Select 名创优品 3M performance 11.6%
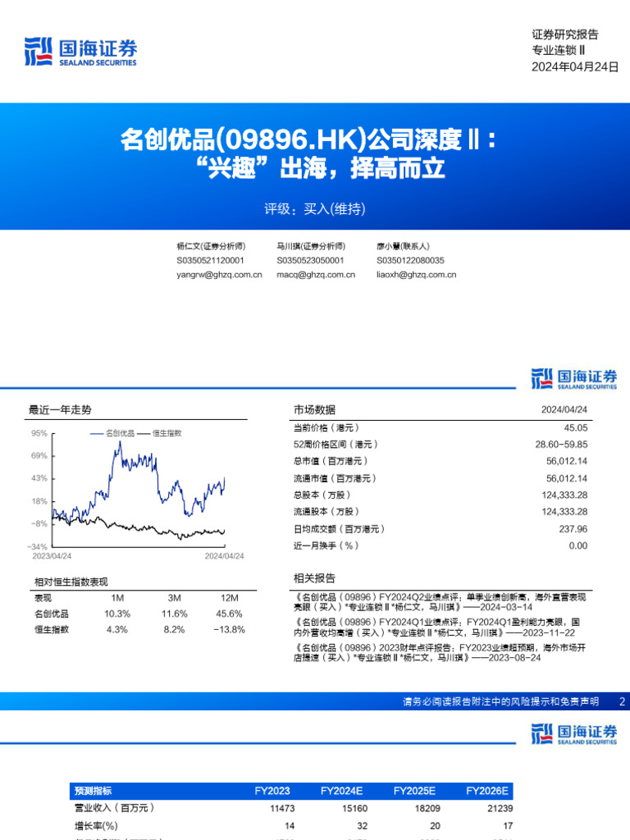The height and width of the screenshot is (840, 630). tap(174, 614)
